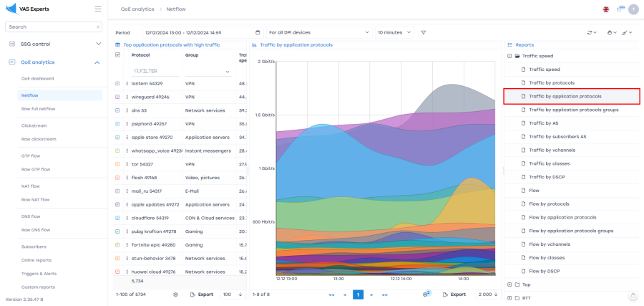644x306 pixels.
Task: Open Clickstream in the sidebar menu
Action: [x=34, y=125]
